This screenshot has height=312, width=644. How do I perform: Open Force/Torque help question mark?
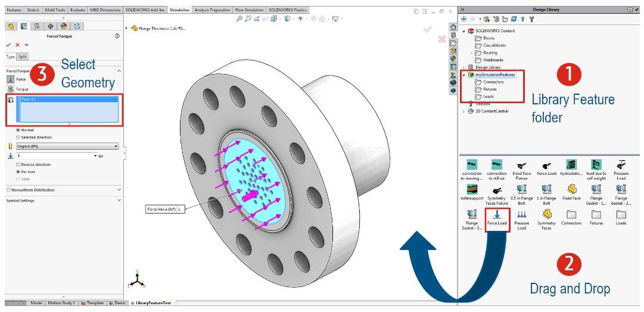coord(117,36)
